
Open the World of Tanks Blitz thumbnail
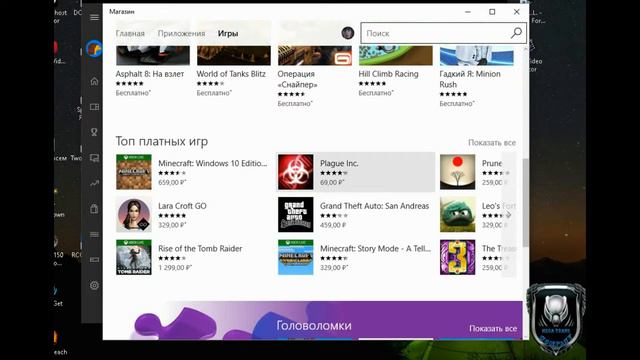(233, 55)
